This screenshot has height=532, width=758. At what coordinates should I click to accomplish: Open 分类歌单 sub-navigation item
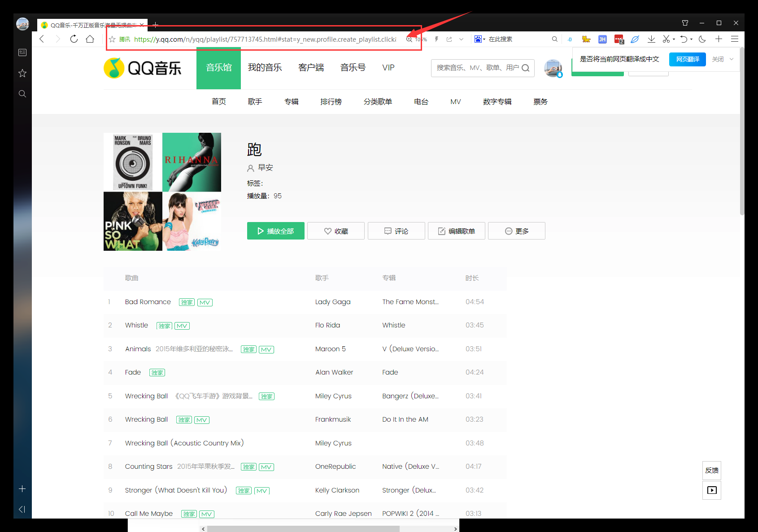click(x=378, y=102)
